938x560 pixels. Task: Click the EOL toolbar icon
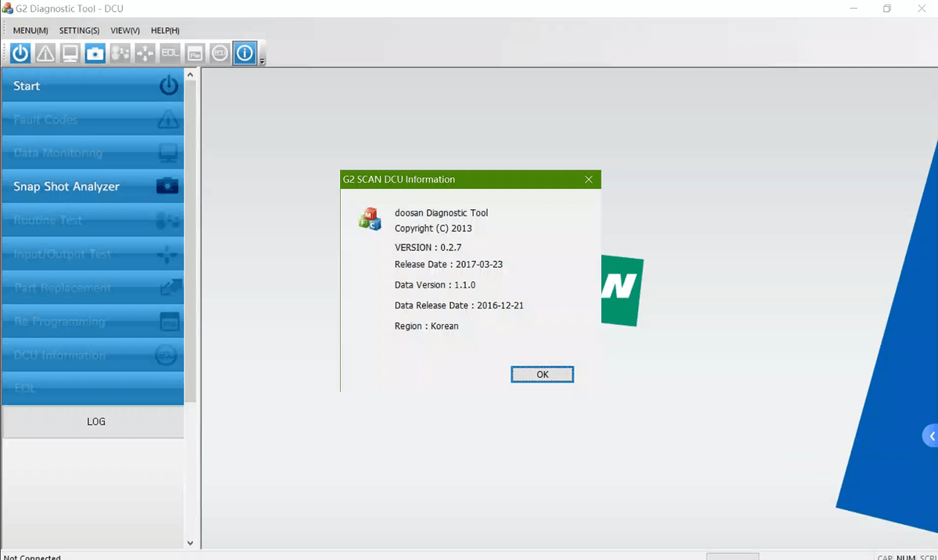click(x=170, y=53)
